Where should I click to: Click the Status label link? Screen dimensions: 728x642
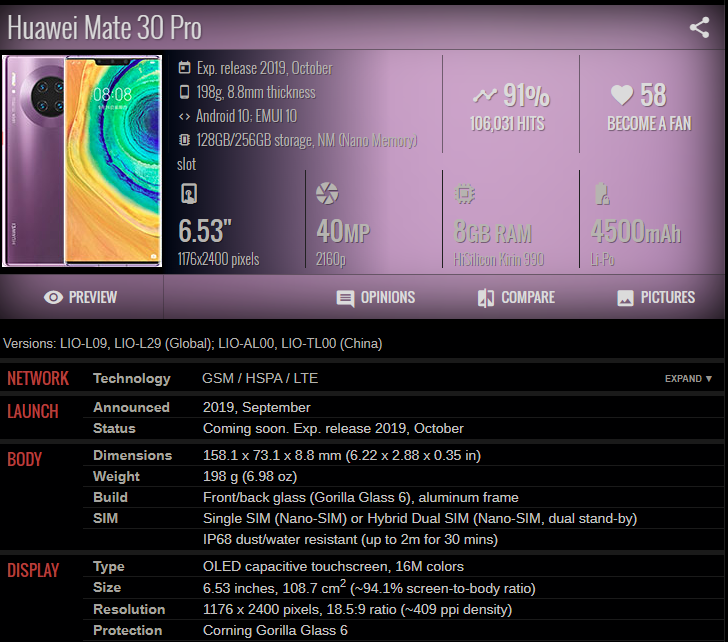pyautogui.click(x=114, y=428)
